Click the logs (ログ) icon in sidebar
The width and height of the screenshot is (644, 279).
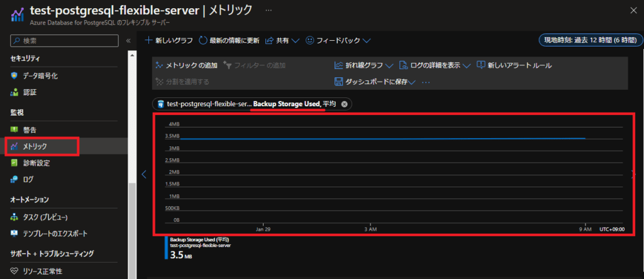14,179
